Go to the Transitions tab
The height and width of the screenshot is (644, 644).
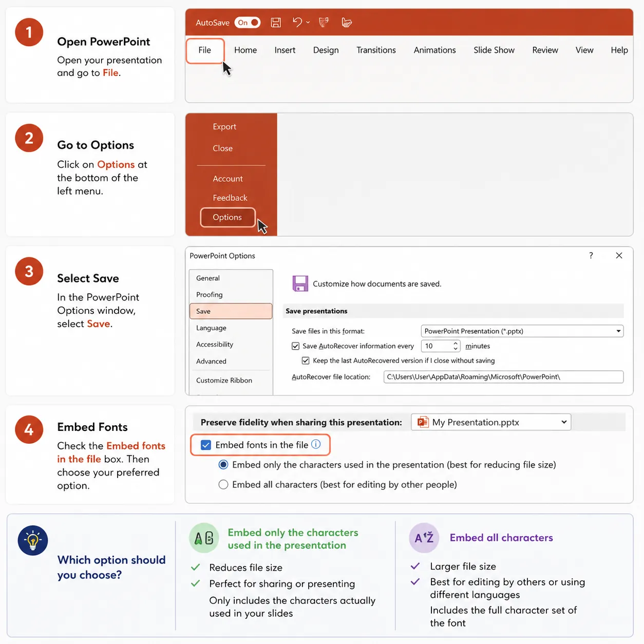(x=376, y=50)
